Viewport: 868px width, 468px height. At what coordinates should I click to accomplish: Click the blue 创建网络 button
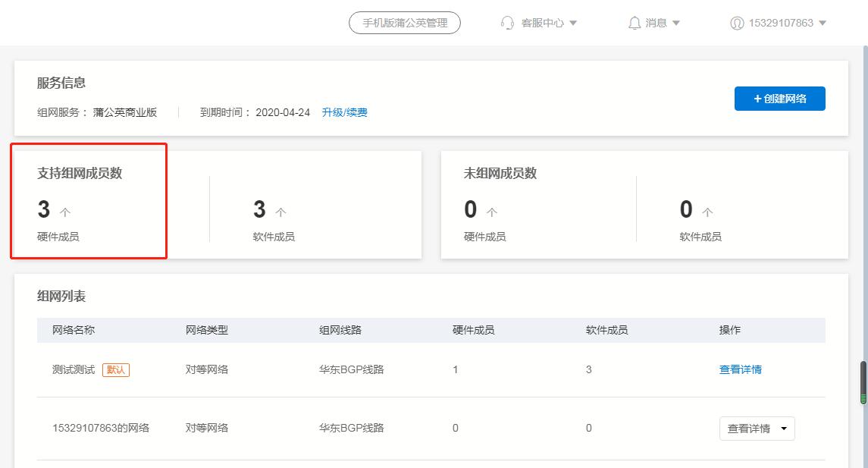pyautogui.click(x=779, y=98)
